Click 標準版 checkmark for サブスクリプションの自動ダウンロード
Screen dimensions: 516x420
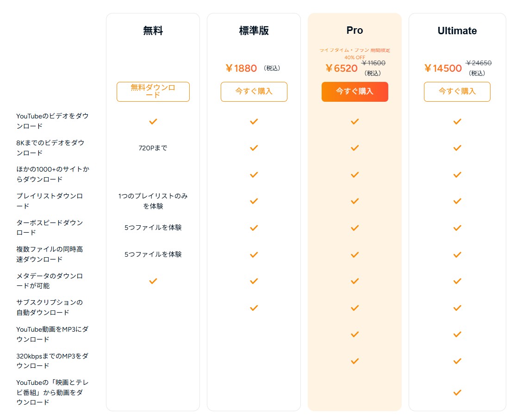(x=254, y=308)
